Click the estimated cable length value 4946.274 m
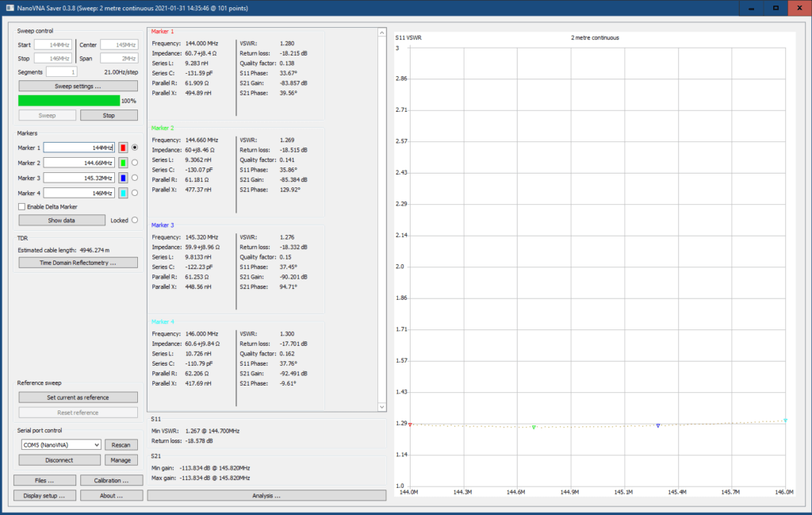Image resolution: width=812 pixels, height=515 pixels. click(95, 250)
